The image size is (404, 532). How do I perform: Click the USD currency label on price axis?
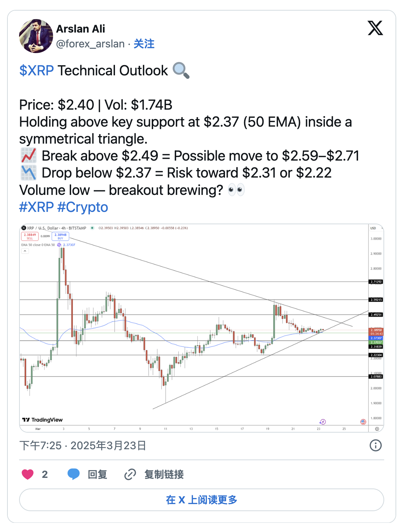tap(373, 228)
